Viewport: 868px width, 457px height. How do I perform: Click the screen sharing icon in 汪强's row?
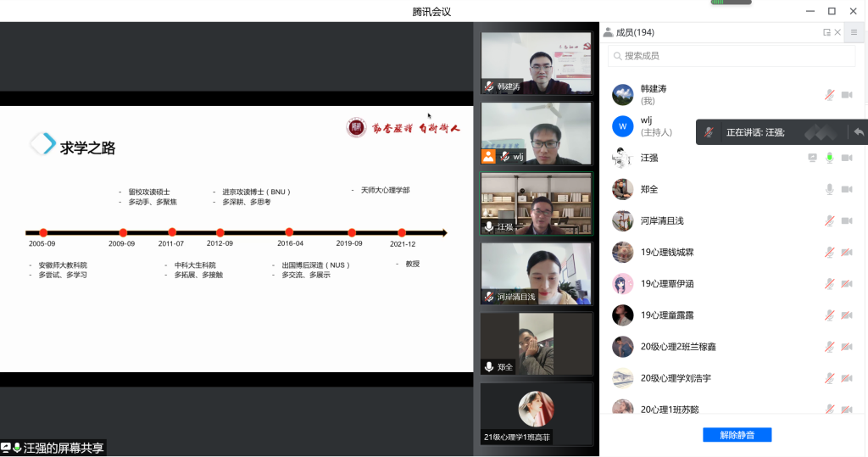click(812, 158)
